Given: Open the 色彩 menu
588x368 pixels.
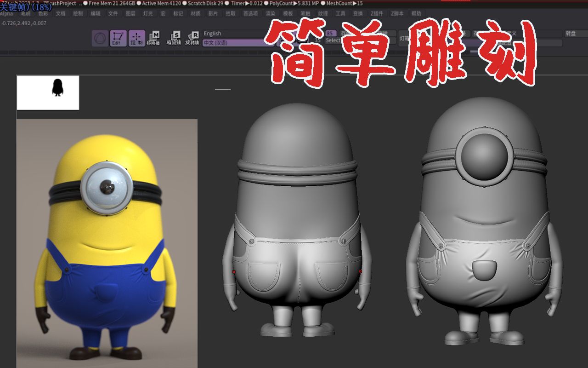Looking at the screenshot, I should pyautogui.click(x=43, y=14).
